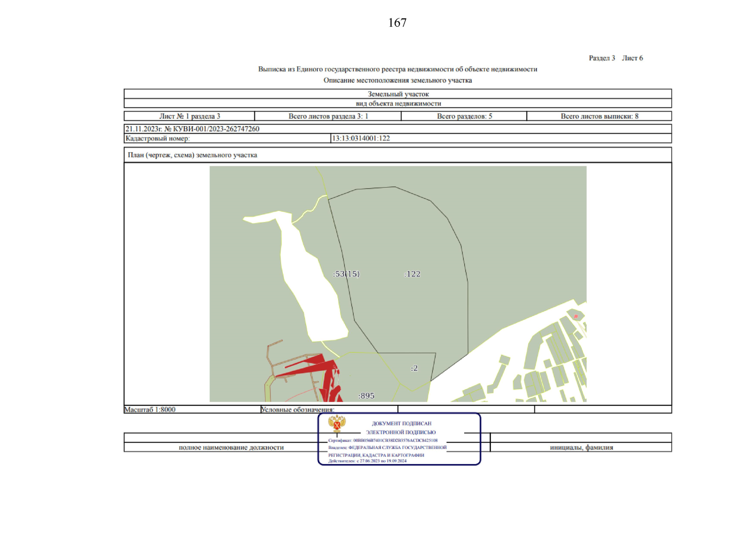Click the "Кадастровый номер:" label cell
756x535 pixels.
(x=158, y=138)
